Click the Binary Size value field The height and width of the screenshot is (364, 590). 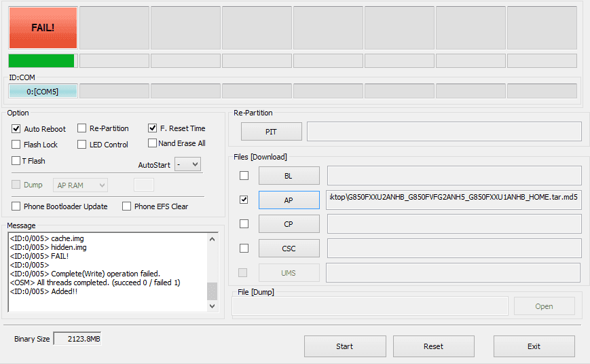[x=77, y=339]
